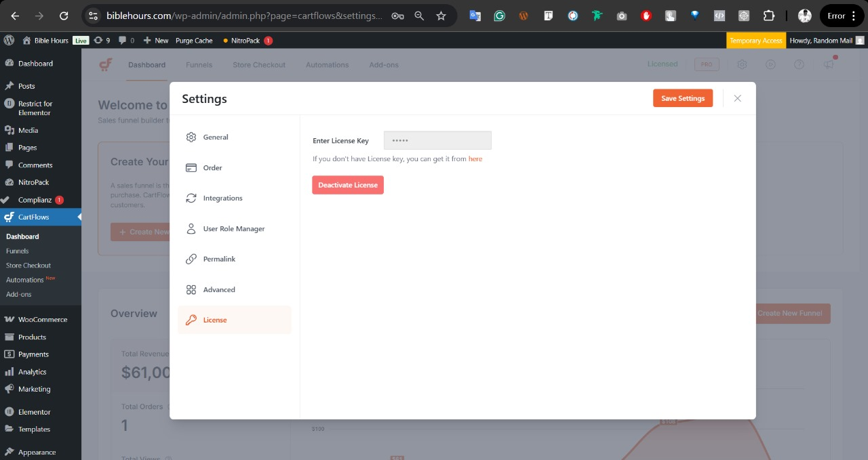This screenshot has width=868, height=460.
Task: Click the License key icon
Action: tap(191, 320)
